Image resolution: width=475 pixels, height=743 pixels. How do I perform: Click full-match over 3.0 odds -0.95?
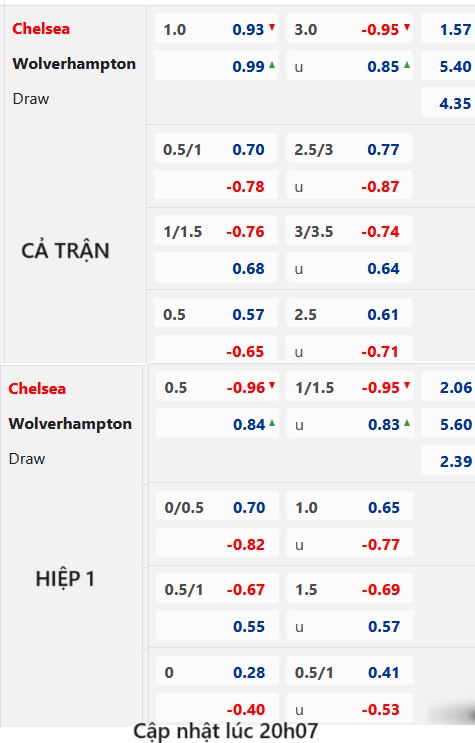click(x=380, y=29)
